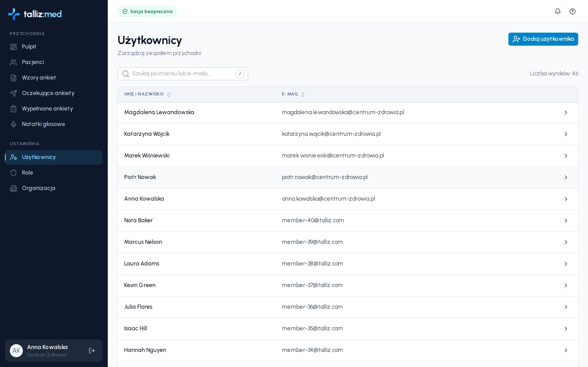Screen dimensions: 588x367
Task: Click the talliz:med logo
Action: pos(35,14)
